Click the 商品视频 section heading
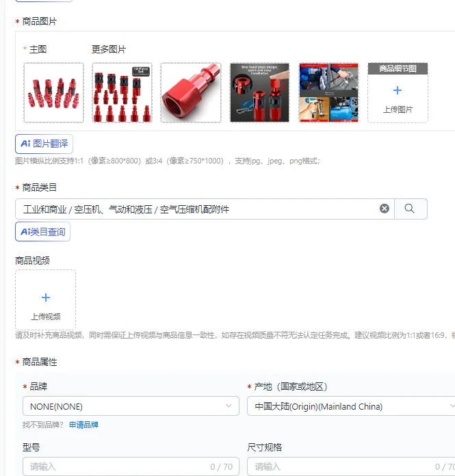The height and width of the screenshot is (476, 455). pos(33,261)
